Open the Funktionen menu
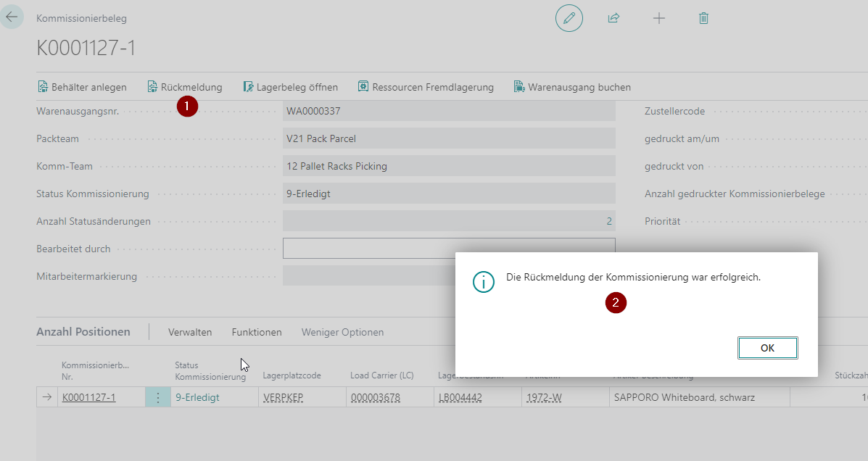Viewport: 868px width, 461px height. (x=257, y=332)
